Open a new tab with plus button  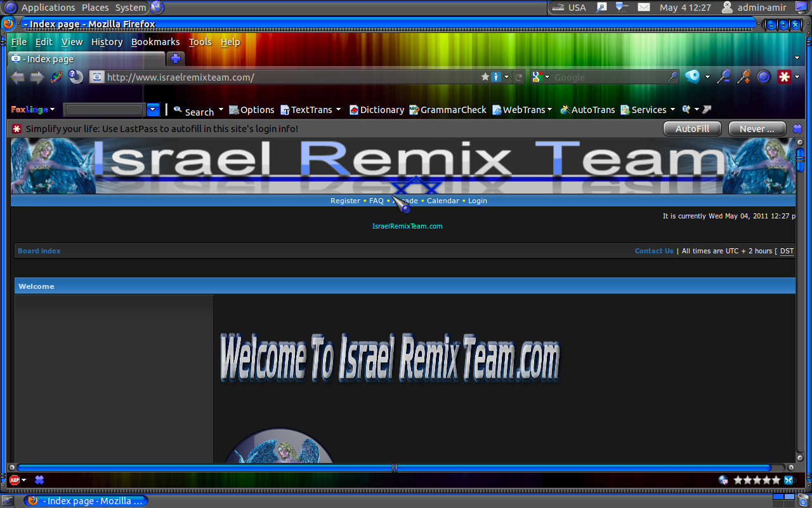pyautogui.click(x=175, y=58)
